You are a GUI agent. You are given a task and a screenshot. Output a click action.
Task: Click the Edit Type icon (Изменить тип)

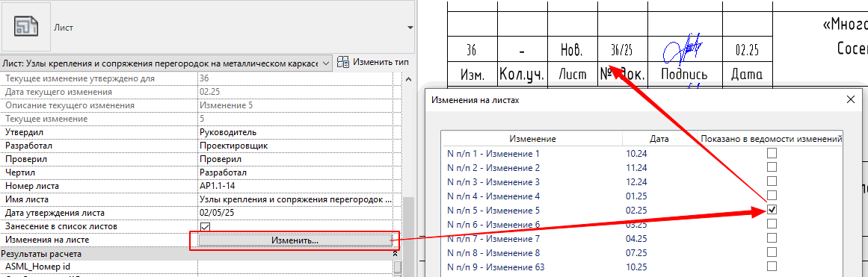coord(344,62)
